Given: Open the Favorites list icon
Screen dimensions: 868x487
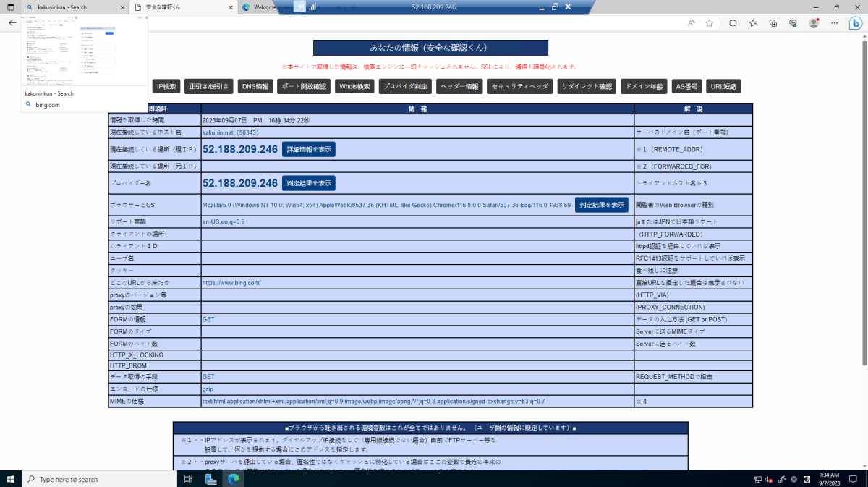Looking at the screenshot, I should (x=753, y=23).
